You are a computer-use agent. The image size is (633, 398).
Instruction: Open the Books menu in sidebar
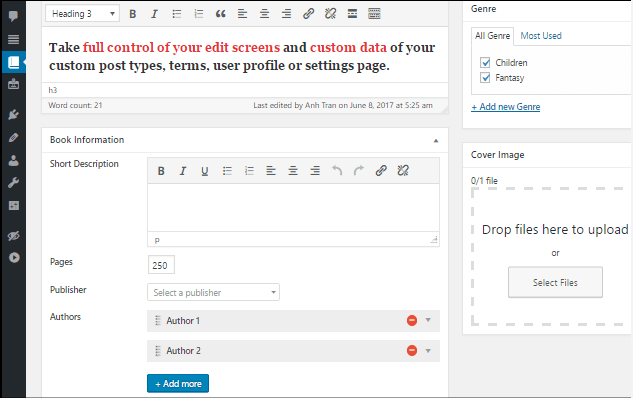pos(13,62)
